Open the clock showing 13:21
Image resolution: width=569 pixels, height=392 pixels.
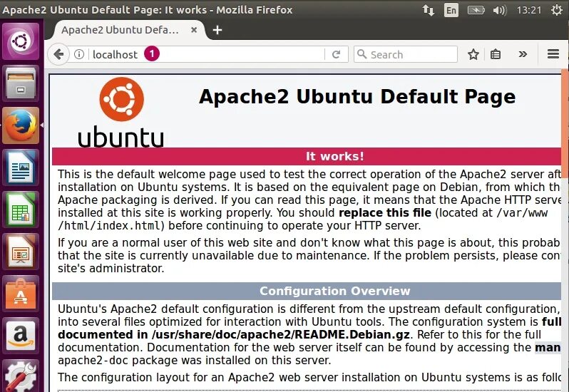click(529, 10)
